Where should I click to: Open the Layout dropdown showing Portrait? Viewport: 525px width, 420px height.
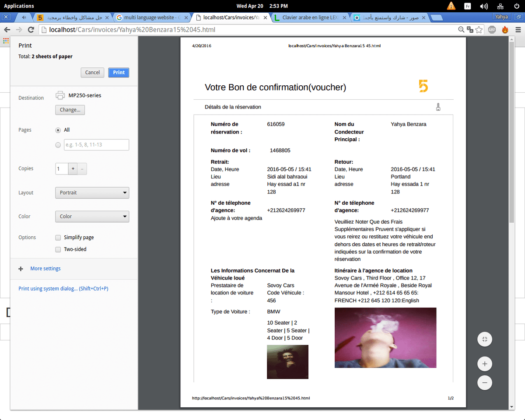(x=92, y=192)
